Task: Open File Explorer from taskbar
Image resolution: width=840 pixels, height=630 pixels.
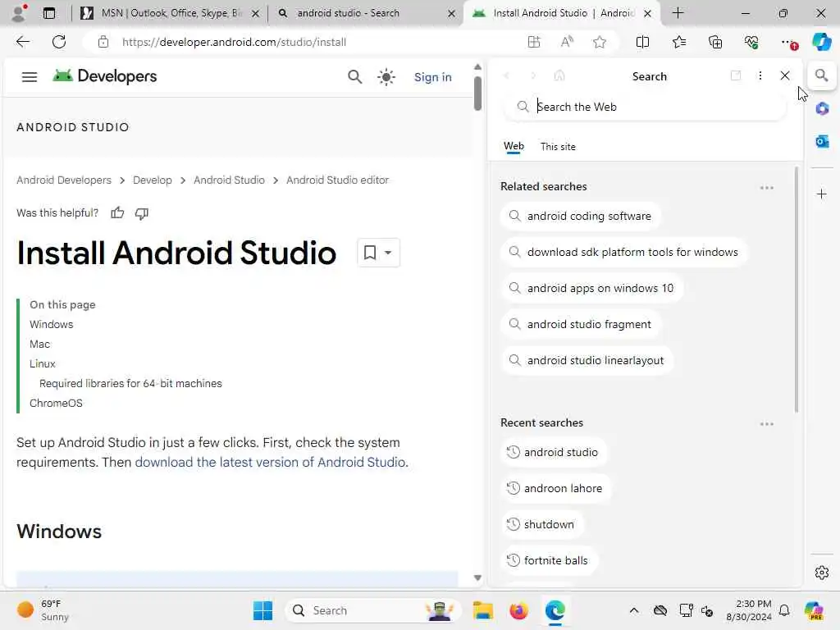Action: point(482,610)
